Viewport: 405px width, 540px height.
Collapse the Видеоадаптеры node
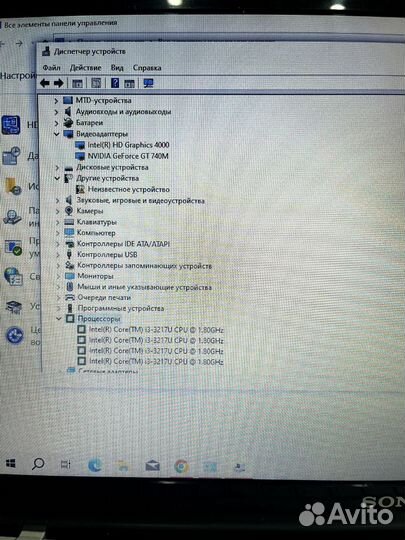(x=56, y=134)
